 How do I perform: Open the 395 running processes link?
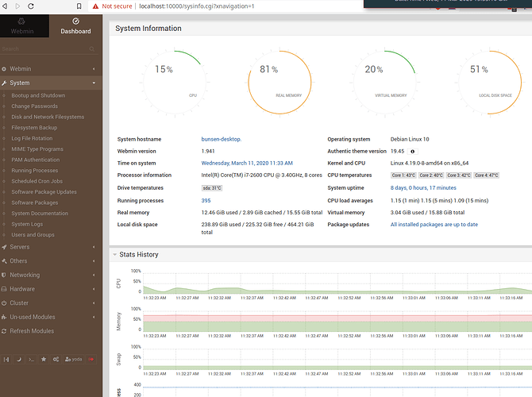[206, 201]
